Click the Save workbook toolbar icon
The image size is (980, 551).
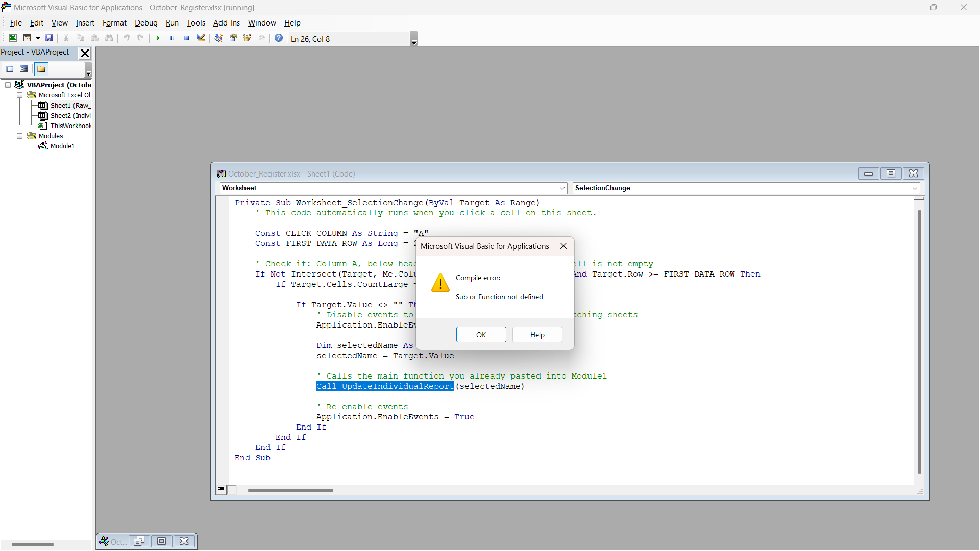49,38
